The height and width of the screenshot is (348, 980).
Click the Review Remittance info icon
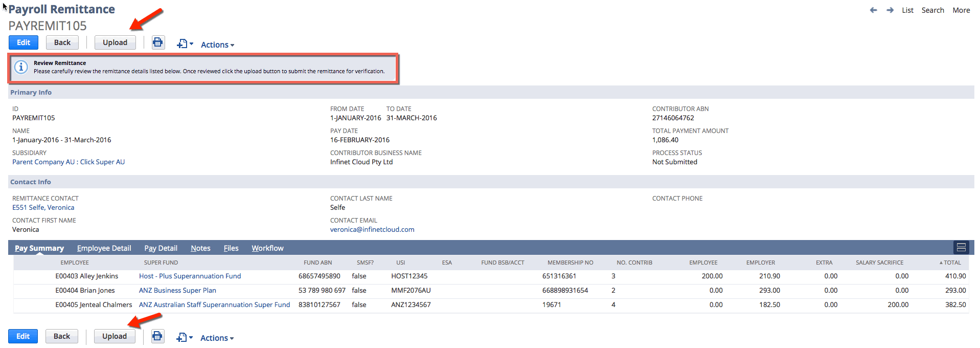click(x=21, y=67)
